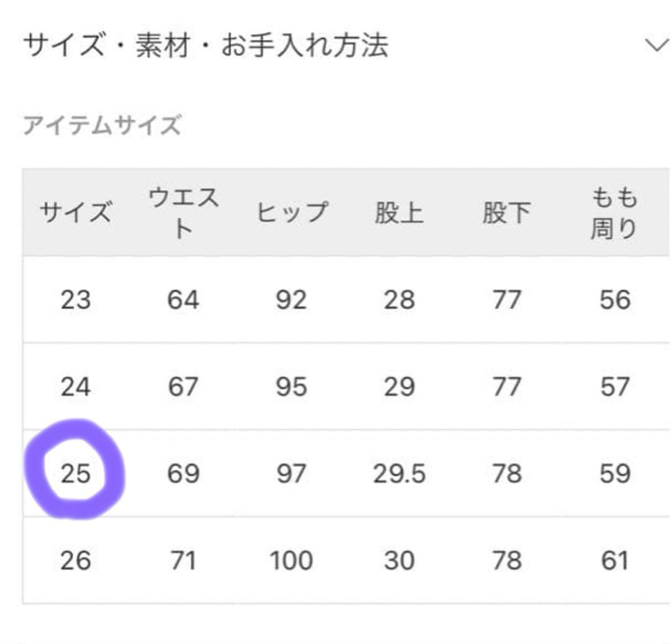Viewport: 671px width, 644px height.
Task: Click hip measurement 100 for size 26
Action: tap(292, 560)
